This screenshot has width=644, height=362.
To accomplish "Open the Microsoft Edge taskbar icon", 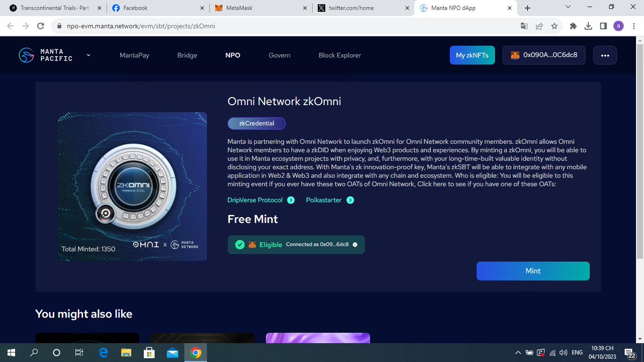I will (x=104, y=353).
